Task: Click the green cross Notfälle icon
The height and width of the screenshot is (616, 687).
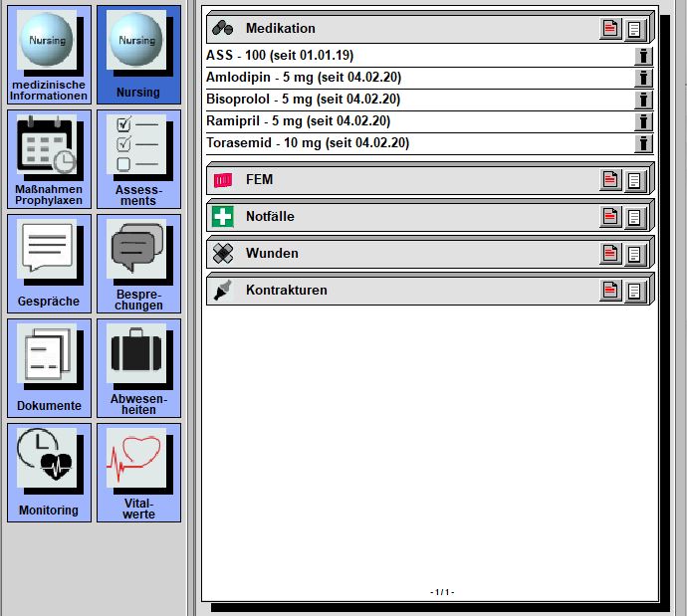Action: click(223, 217)
